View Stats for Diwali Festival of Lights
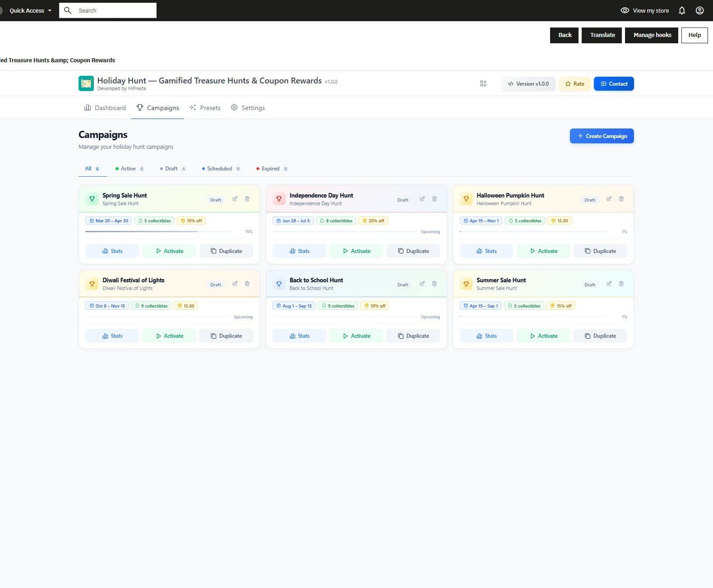 [112, 336]
